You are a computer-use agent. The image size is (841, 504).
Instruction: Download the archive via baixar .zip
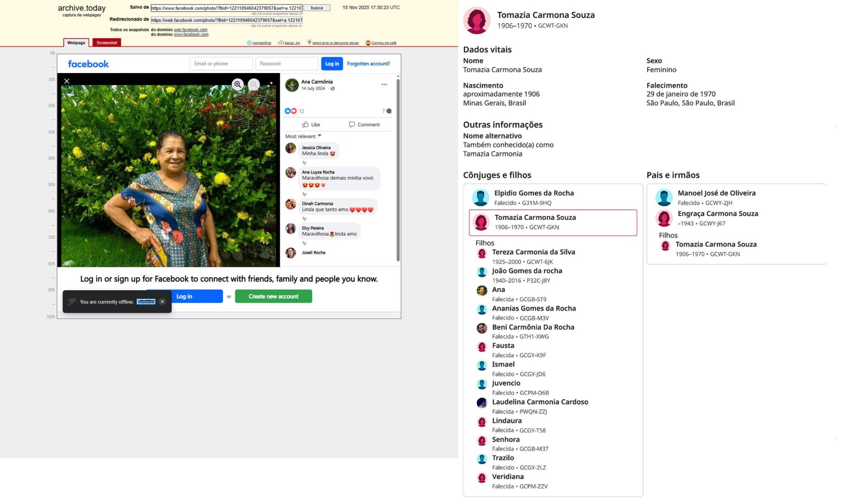(x=289, y=43)
